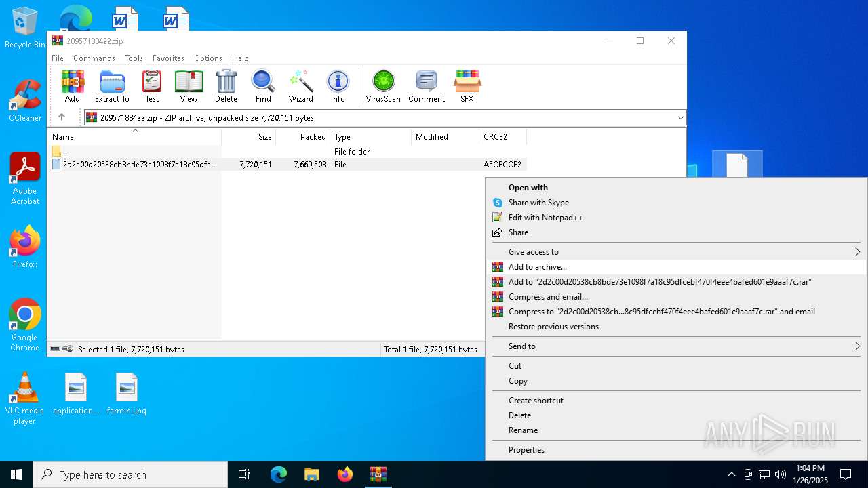
Task: Choose Edit with Notepad++
Action: (x=677, y=218)
